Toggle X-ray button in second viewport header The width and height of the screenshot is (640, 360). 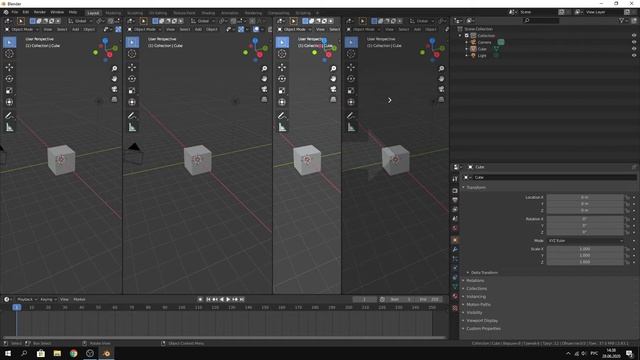point(270,29)
